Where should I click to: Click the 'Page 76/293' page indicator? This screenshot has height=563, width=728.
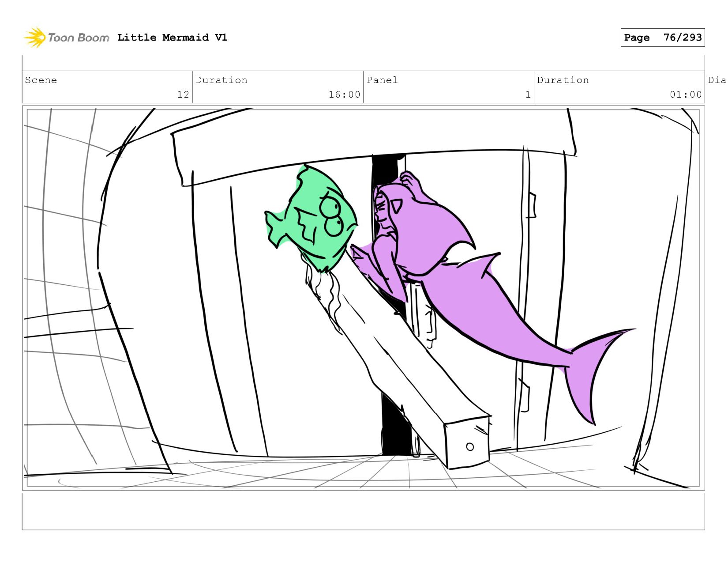pyautogui.click(x=662, y=38)
